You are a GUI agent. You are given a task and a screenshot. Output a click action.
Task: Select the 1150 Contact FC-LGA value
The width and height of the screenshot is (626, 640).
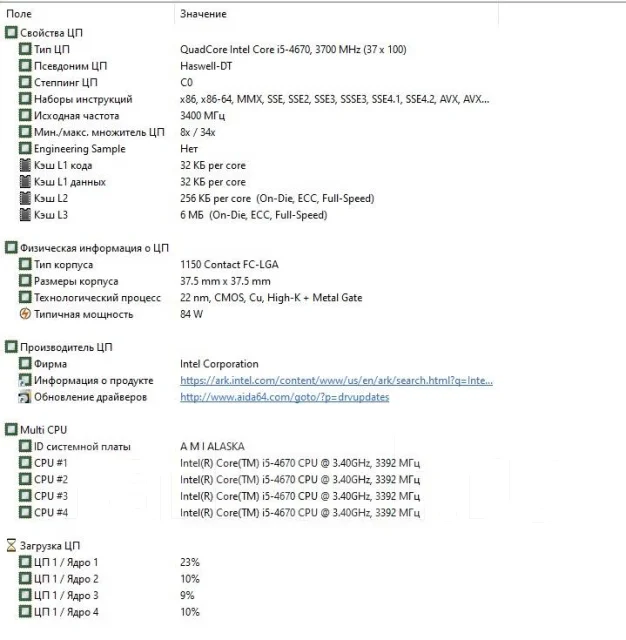(229, 264)
